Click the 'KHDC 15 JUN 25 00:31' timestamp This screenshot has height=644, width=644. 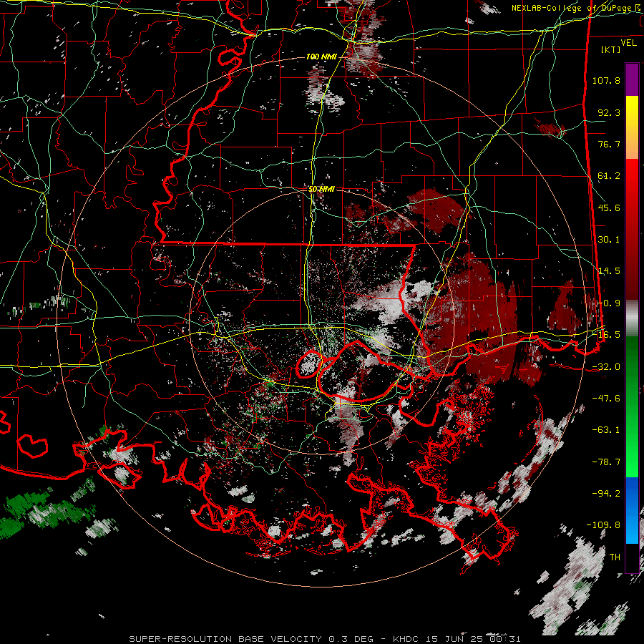coord(457,639)
